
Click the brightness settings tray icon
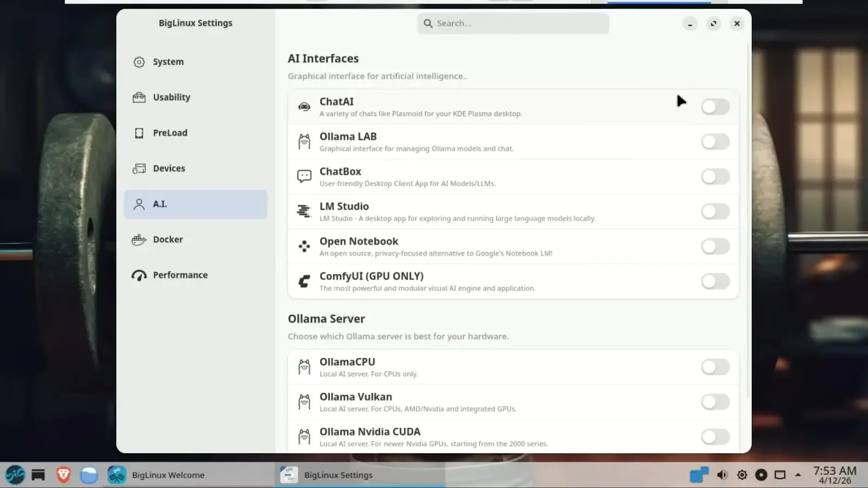(742, 476)
